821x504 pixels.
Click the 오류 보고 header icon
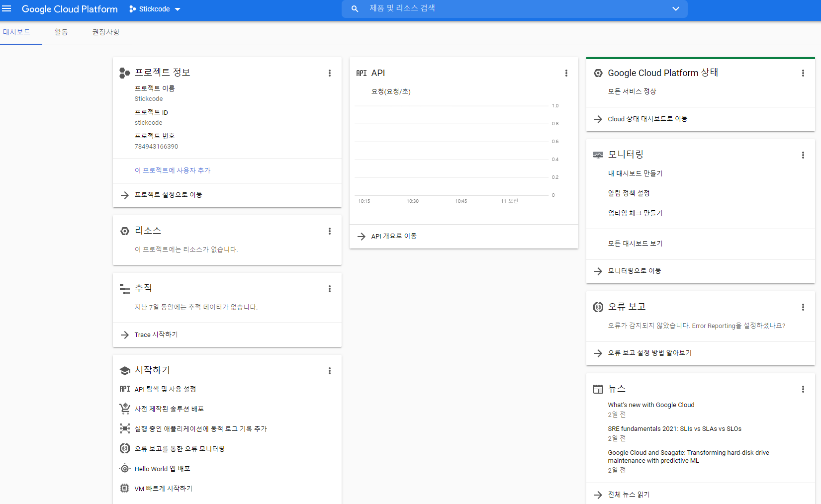pos(598,307)
